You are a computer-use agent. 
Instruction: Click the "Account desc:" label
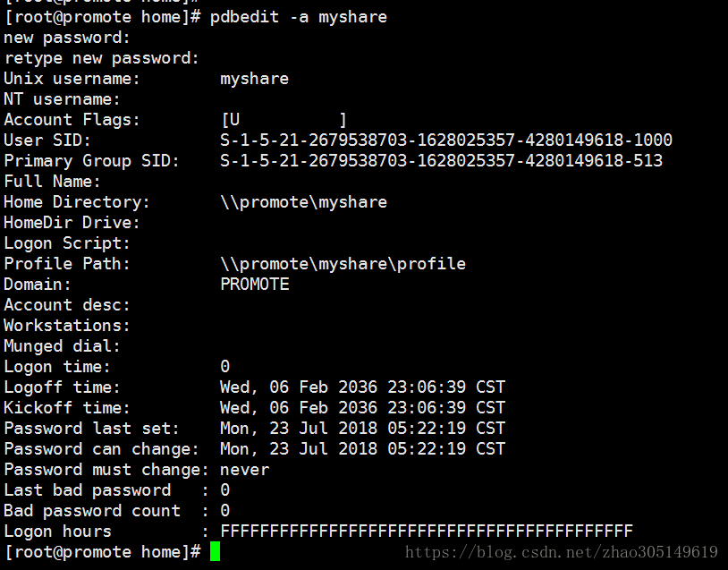[67, 305]
